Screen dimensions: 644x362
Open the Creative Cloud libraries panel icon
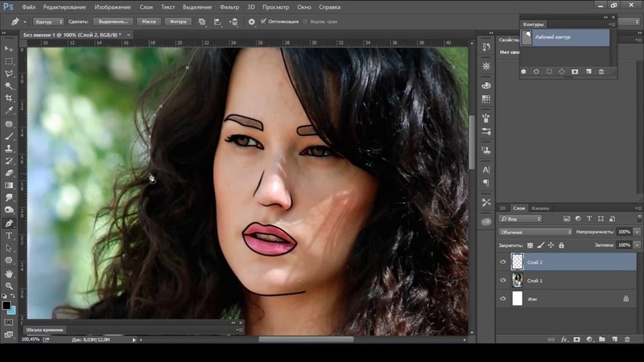click(x=486, y=221)
